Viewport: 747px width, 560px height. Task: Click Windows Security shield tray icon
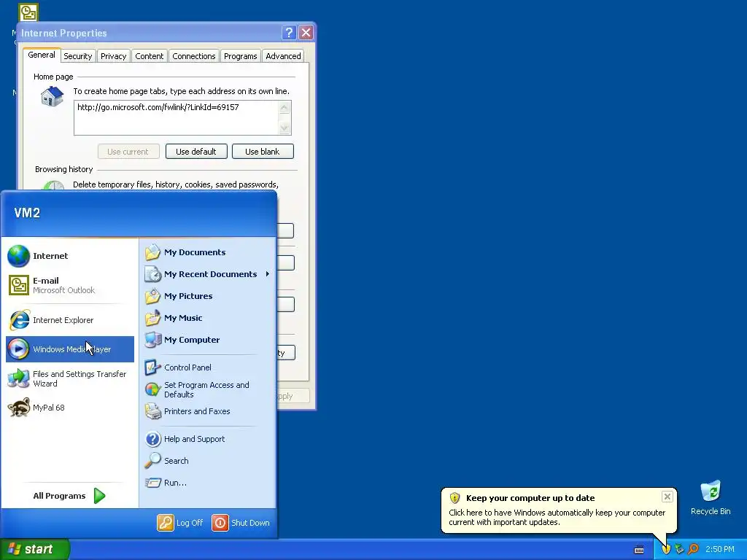tap(666, 549)
